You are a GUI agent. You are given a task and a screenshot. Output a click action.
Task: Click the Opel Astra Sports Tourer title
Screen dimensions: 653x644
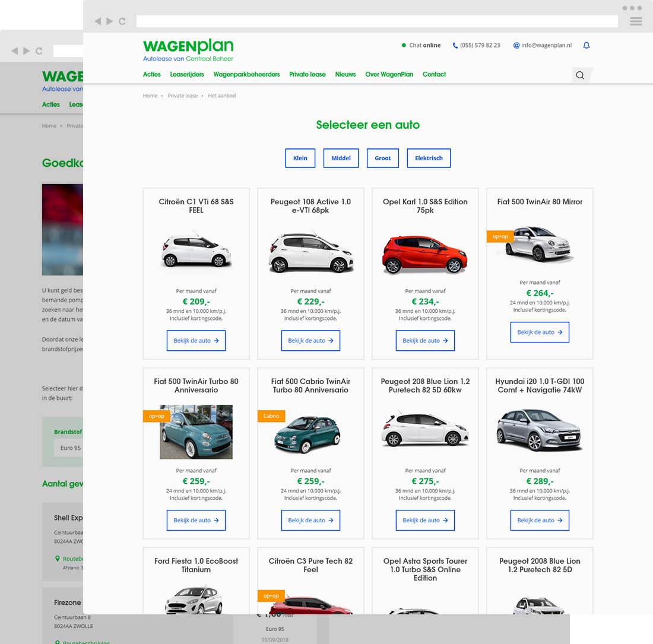(425, 569)
